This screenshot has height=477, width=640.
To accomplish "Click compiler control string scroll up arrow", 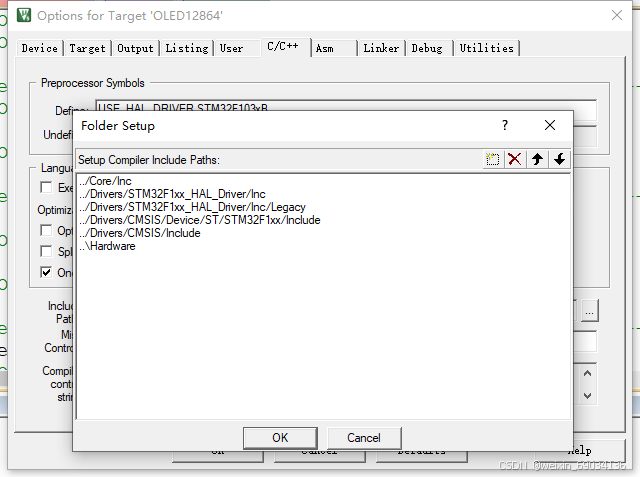I will click(587, 373).
